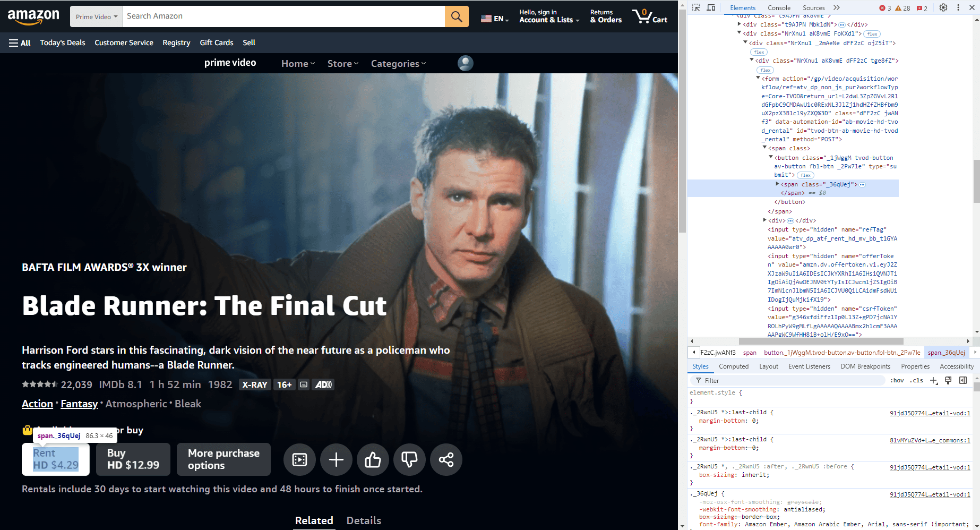Open the Registry link
Viewport: 980px width, 530px height.
pos(176,42)
